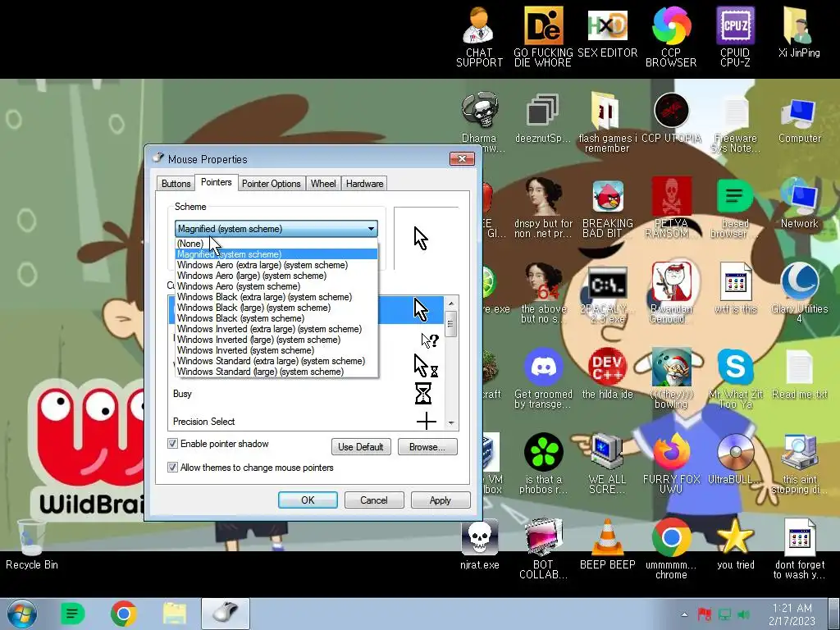Click Cancel in Mouse Properties
The width and height of the screenshot is (840, 630).
point(374,500)
